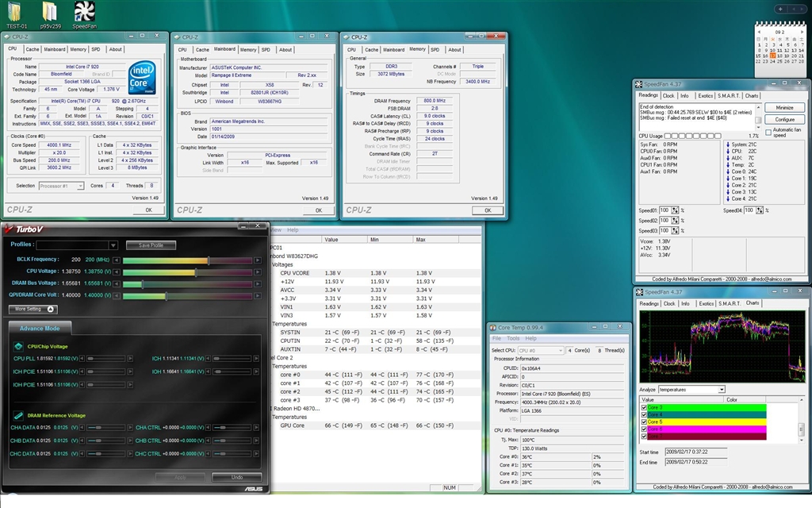Open the Tools menu in Core Temp
Screen dimensions: 812x508
pyautogui.click(x=513, y=338)
